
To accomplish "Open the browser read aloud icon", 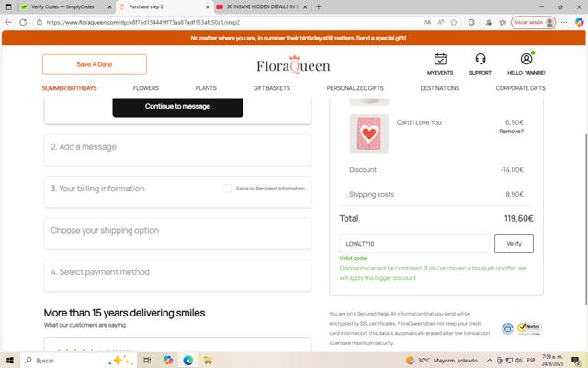I will tap(441, 22).
